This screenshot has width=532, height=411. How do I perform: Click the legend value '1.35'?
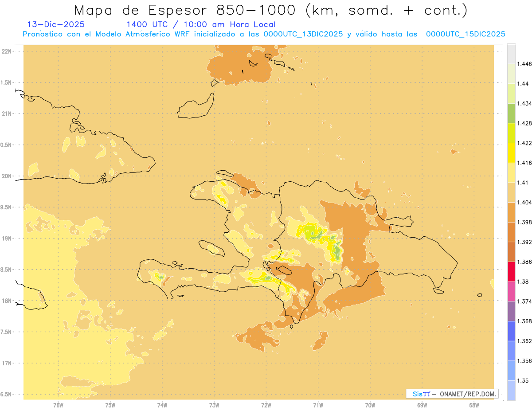(x=523, y=380)
